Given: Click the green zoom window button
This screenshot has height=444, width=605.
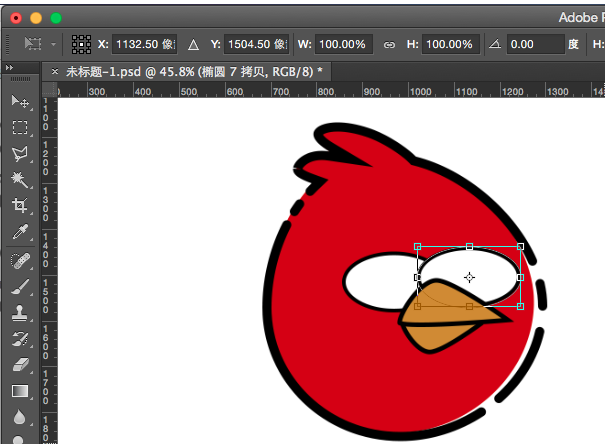Looking at the screenshot, I should point(56,18).
